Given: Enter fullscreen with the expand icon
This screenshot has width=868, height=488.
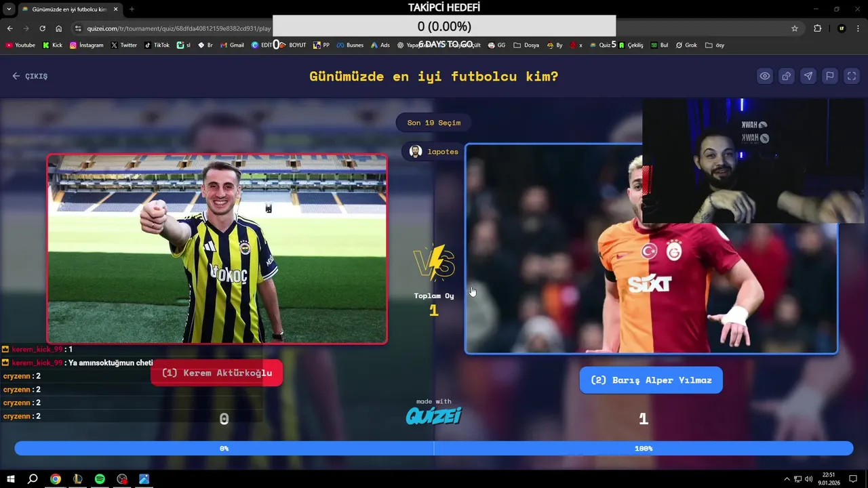Looking at the screenshot, I should (851, 76).
